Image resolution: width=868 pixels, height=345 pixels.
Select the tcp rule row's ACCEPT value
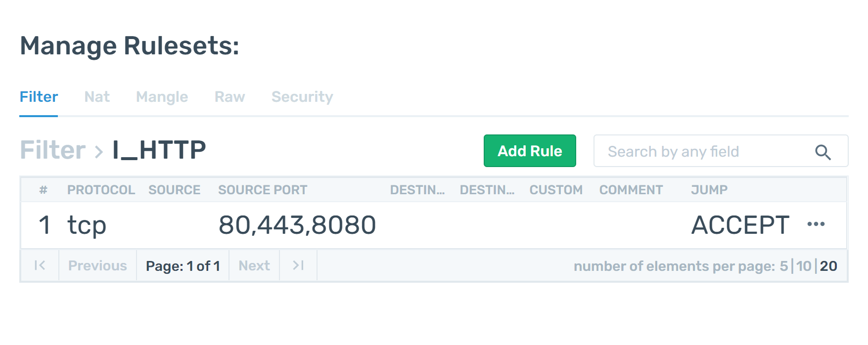click(740, 225)
